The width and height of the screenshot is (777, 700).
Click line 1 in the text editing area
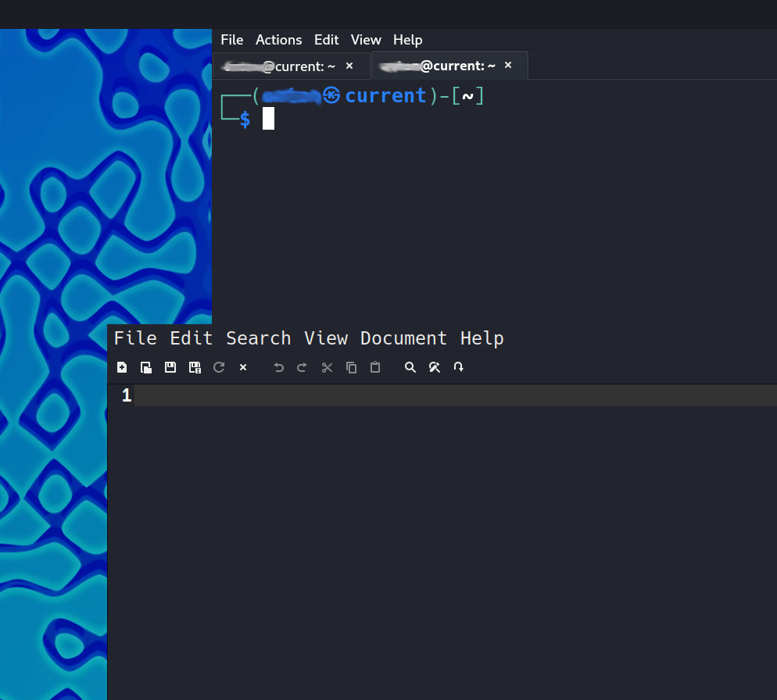click(453, 396)
